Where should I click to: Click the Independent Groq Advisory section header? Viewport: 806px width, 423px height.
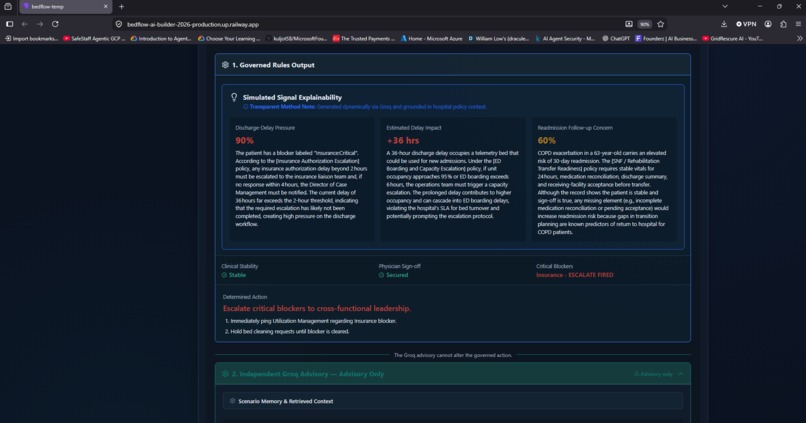(452, 374)
